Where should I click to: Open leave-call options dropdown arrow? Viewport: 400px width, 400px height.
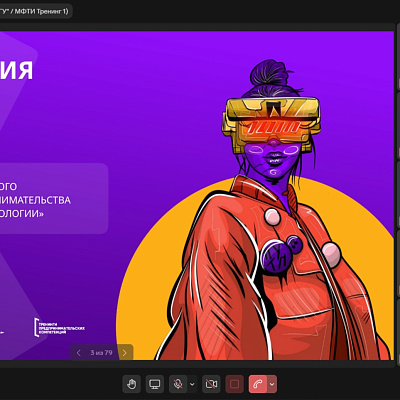coord(272,384)
